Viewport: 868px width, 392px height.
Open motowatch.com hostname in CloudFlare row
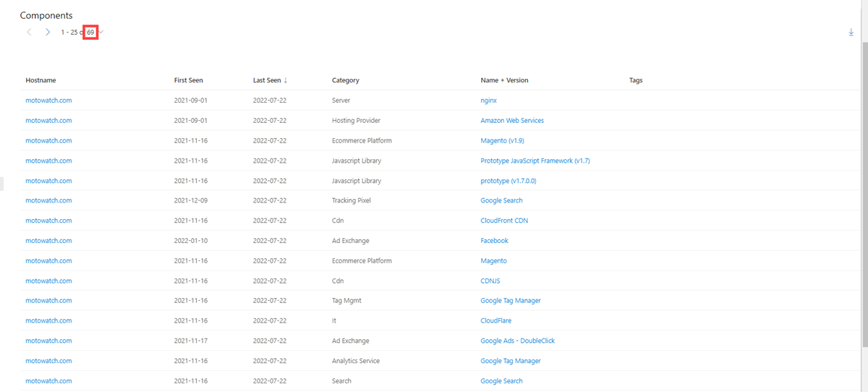pyautogui.click(x=48, y=320)
